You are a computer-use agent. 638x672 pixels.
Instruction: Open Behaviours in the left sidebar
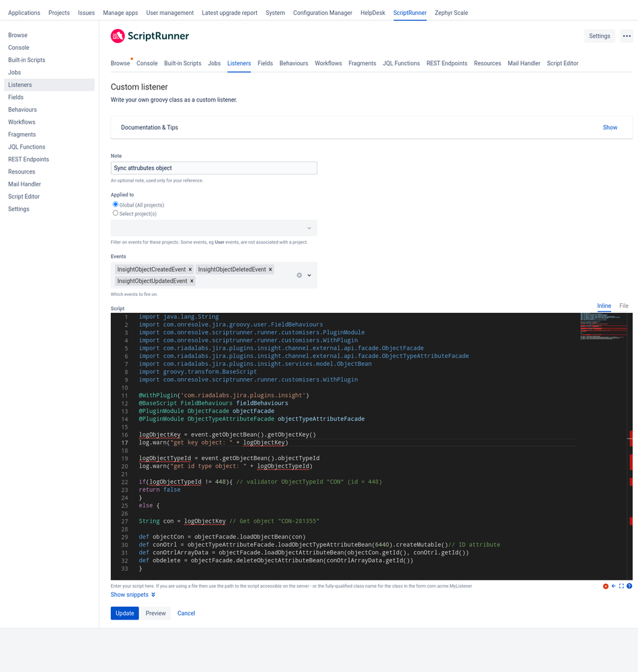[49, 110]
